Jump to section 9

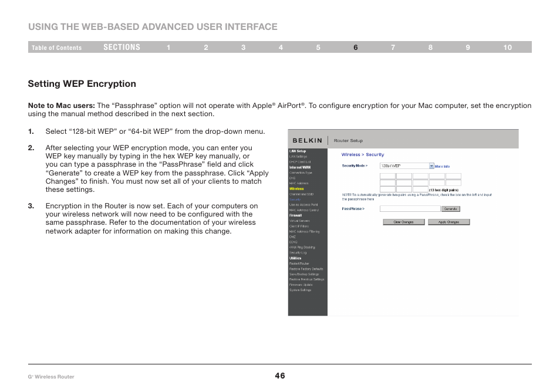pos(468,48)
